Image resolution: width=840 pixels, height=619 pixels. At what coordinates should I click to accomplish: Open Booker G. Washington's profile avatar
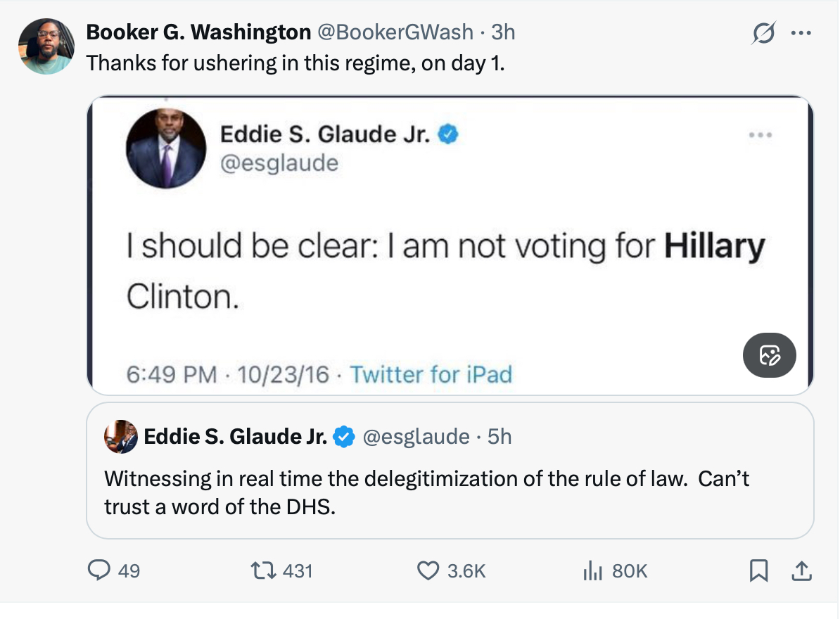click(46, 46)
